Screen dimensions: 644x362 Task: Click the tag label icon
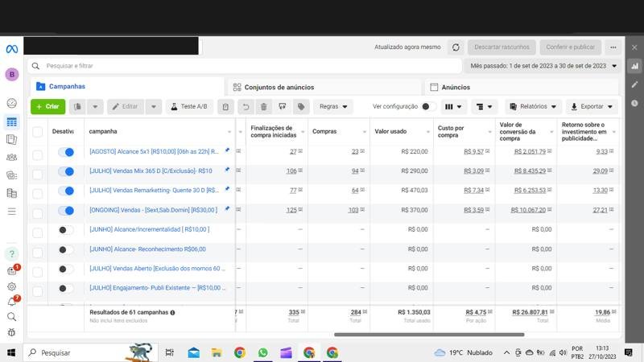pos(301,107)
